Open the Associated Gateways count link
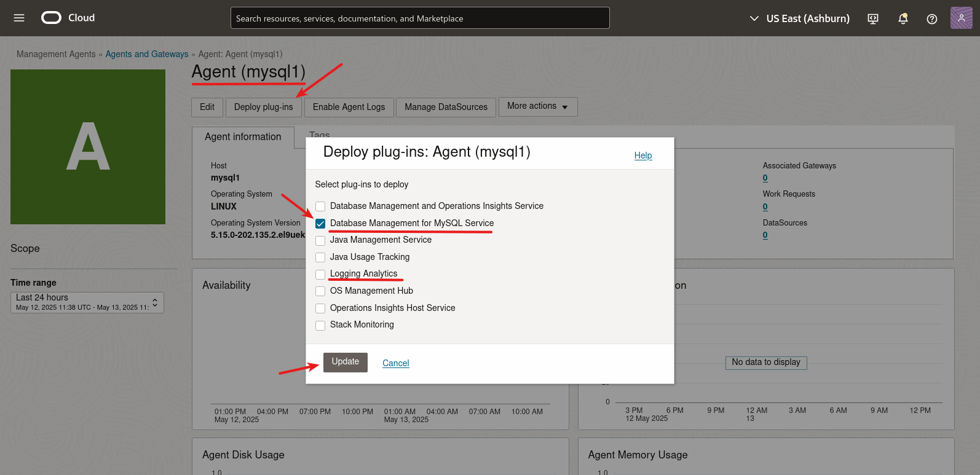The image size is (980, 475). tap(765, 178)
